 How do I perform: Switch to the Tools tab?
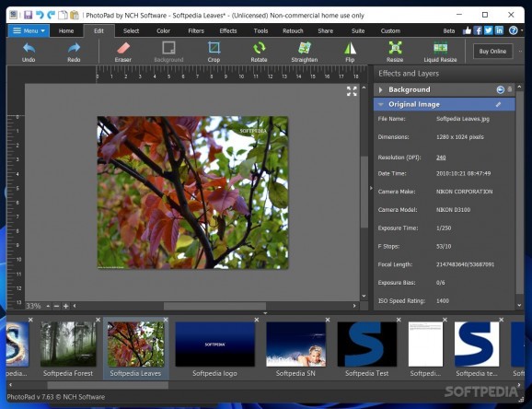tap(260, 31)
